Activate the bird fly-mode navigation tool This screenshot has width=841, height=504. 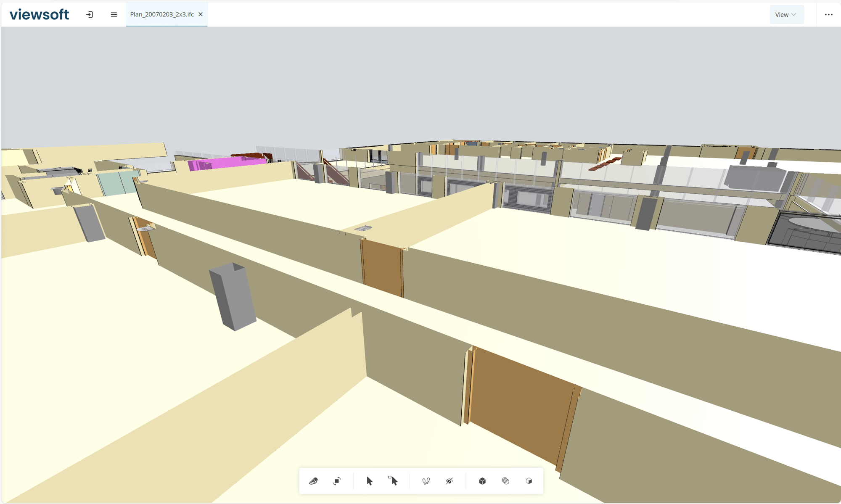(x=314, y=481)
